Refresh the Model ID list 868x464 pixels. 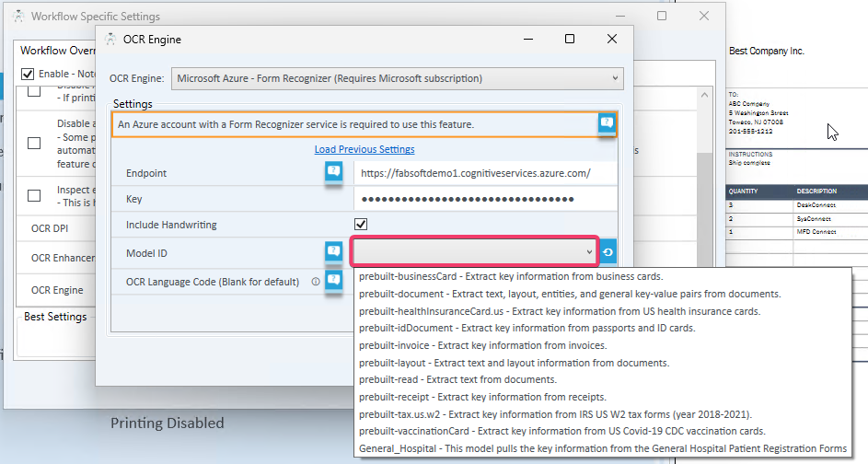tap(608, 252)
